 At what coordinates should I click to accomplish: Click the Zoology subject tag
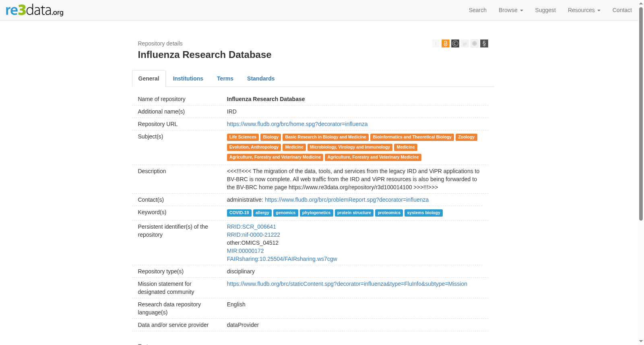466,137
